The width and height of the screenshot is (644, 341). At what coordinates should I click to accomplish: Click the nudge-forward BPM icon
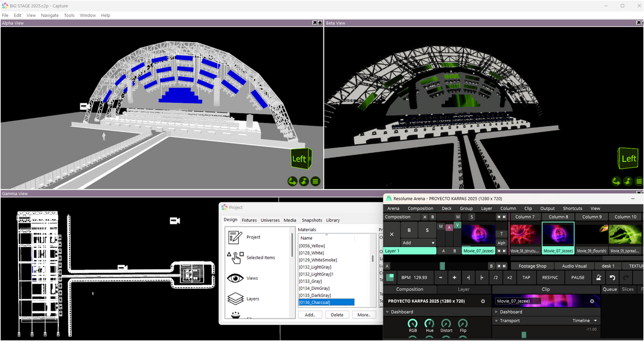tap(482, 278)
